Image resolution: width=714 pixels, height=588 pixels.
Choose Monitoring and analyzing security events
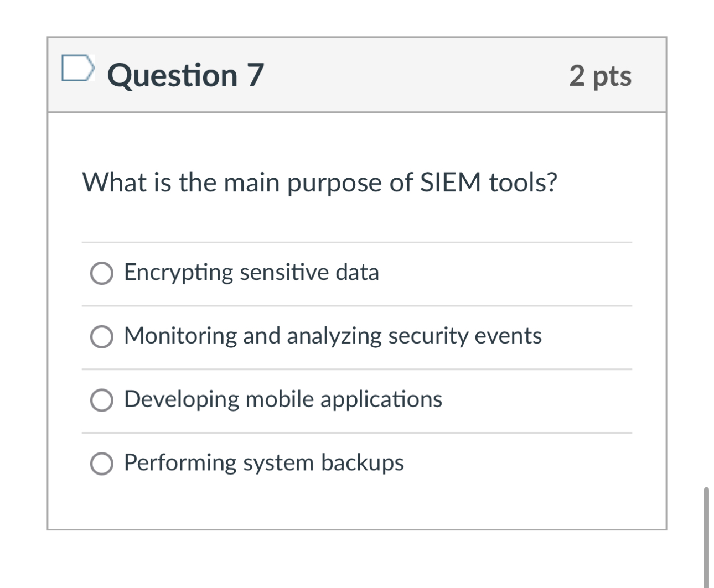pyautogui.click(x=101, y=336)
